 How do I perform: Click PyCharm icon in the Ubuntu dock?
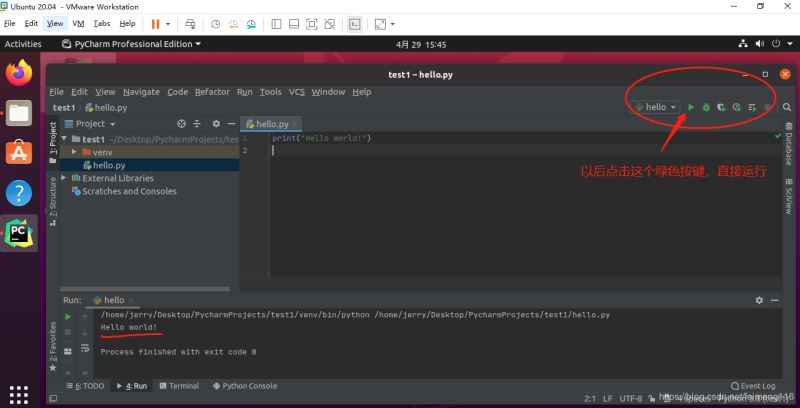pyautogui.click(x=19, y=233)
